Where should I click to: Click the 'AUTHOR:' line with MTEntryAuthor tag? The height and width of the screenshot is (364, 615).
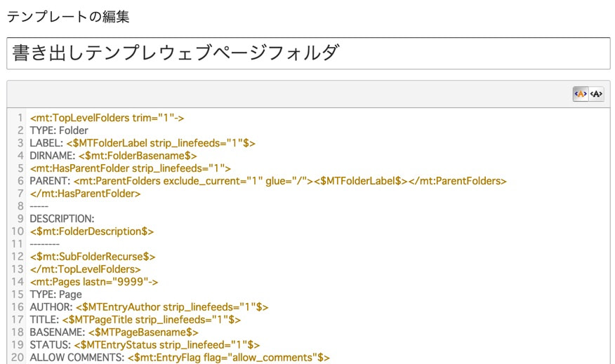coord(149,307)
